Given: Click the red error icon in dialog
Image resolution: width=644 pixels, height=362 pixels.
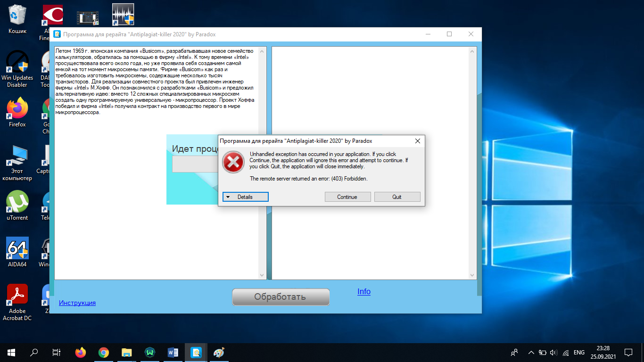Looking at the screenshot, I should pos(233,162).
